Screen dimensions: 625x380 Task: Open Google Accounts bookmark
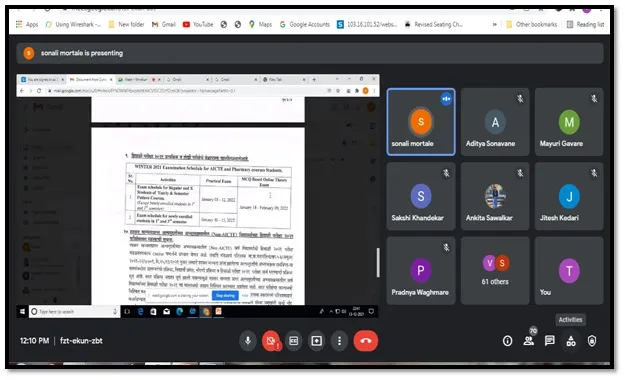pos(305,24)
